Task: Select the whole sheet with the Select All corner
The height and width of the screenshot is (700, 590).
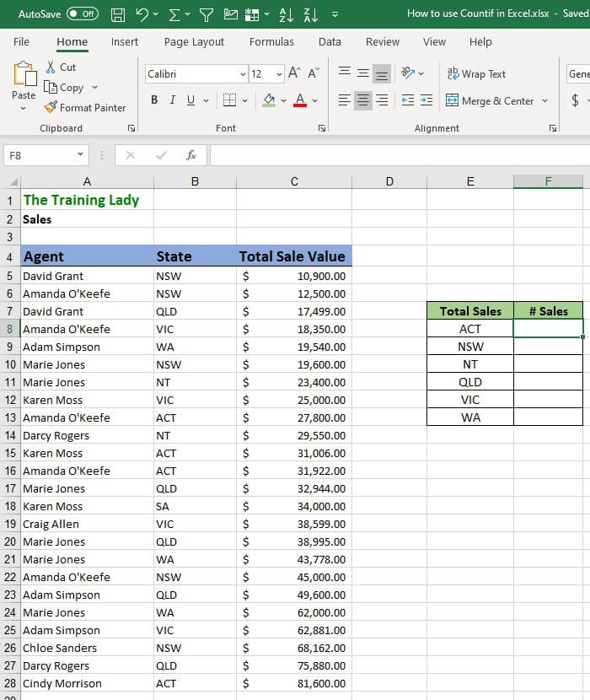Action: click(x=13, y=181)
